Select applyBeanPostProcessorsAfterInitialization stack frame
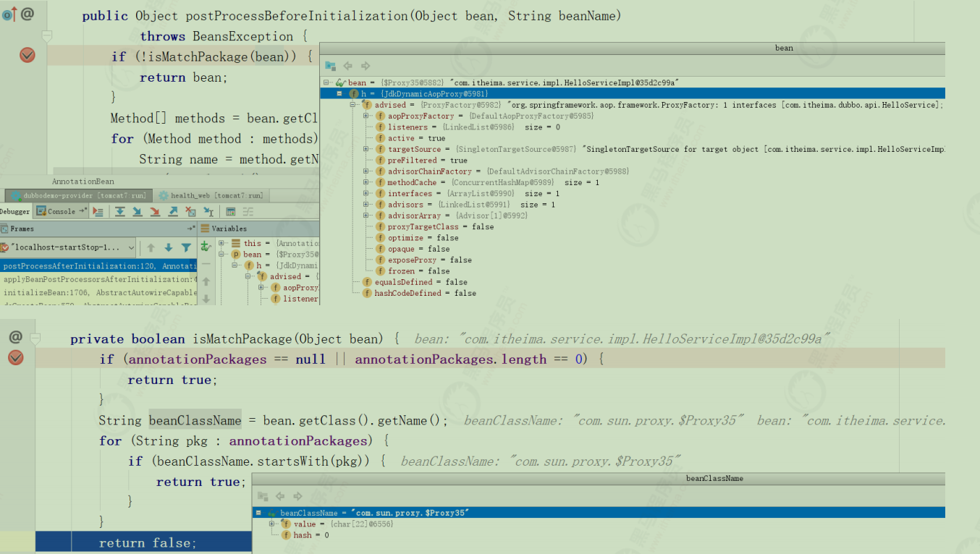Screen dimensions: 980x554 (98, 279)
